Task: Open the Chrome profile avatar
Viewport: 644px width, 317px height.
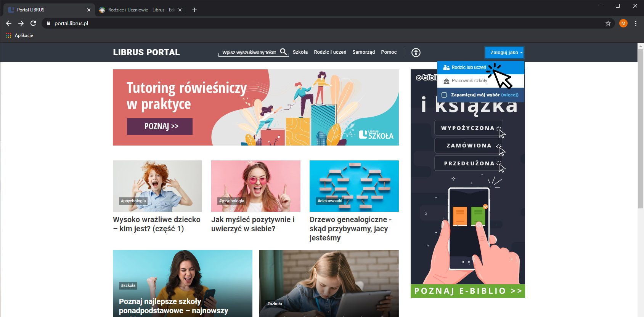Action: pos(623,23)
